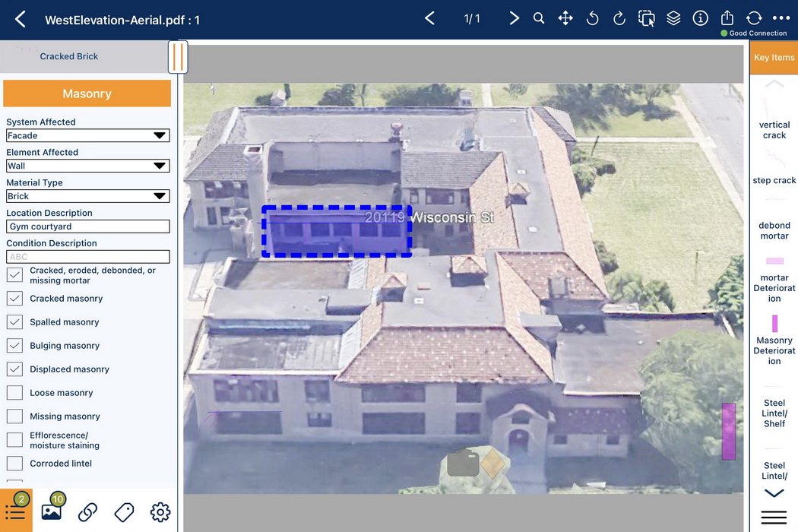
Task: Open the Material Type dropdown
Action: [x=160, y=195]
